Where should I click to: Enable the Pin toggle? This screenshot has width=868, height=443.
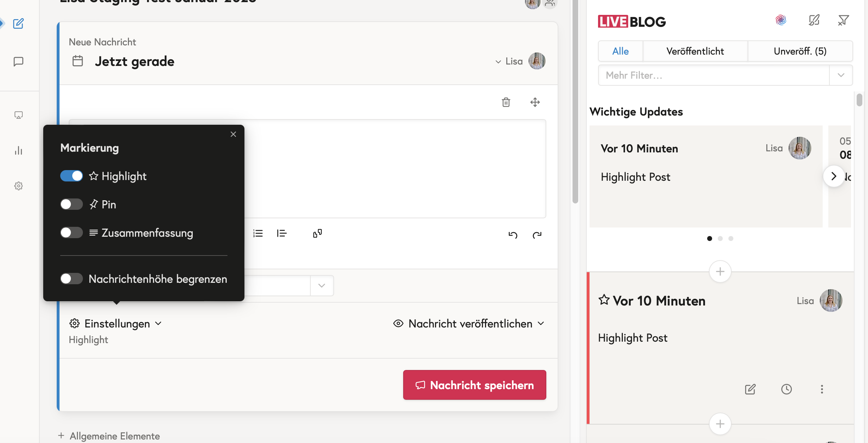point(72,204)
